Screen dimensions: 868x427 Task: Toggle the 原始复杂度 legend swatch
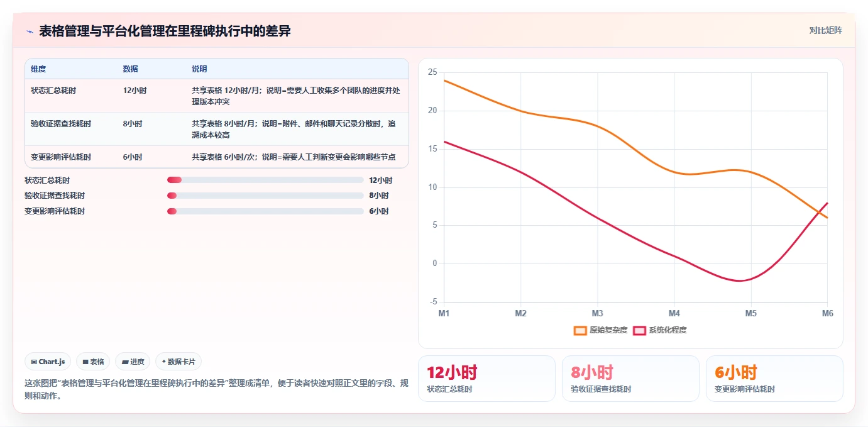click(580, 330)
